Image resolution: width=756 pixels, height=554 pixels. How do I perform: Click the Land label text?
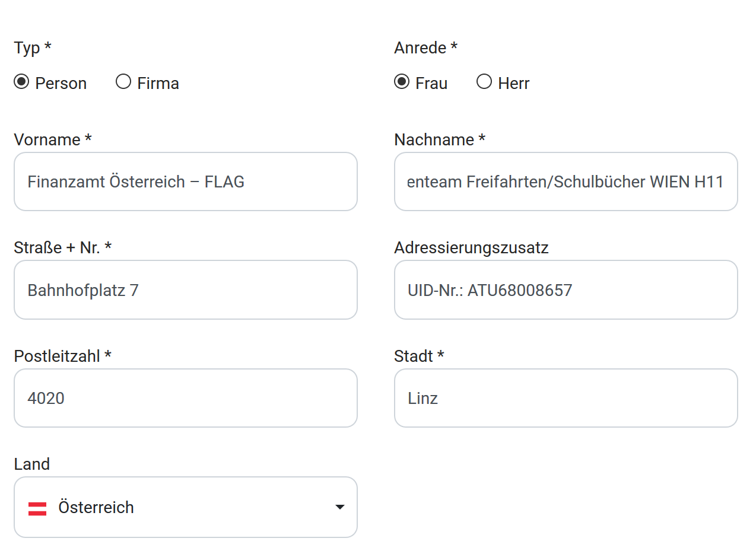[x=32, y=464]
